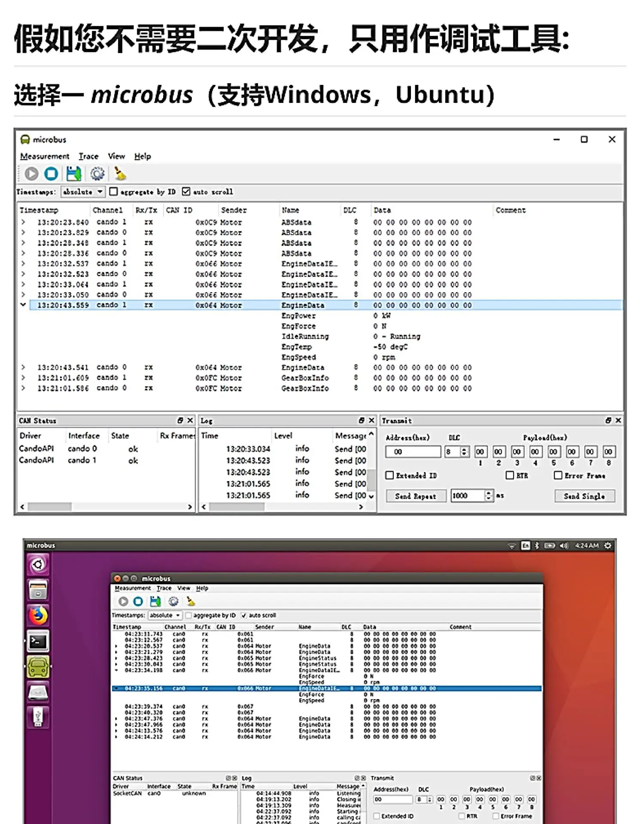The height and width of the screenshot is (824, 644).
Task: Expand the 13:20:28.348 trace row
Action: tap(23, 242)
